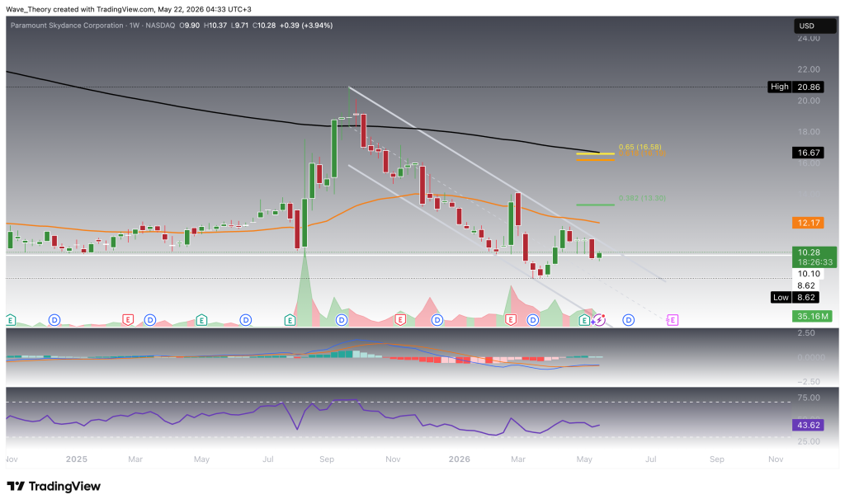This screenshot has width=845, height=504.
Task: Open the dividend marker before 2025 label
Action: 54,320
